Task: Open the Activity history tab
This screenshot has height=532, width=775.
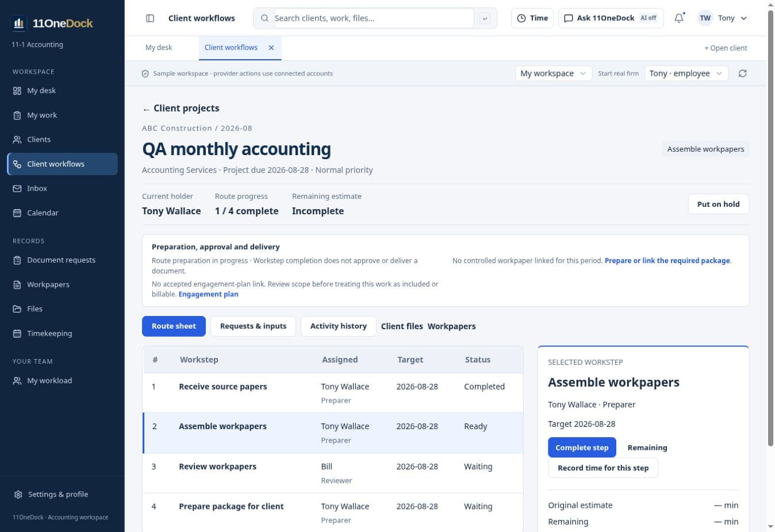Action: tap(339, 326)
